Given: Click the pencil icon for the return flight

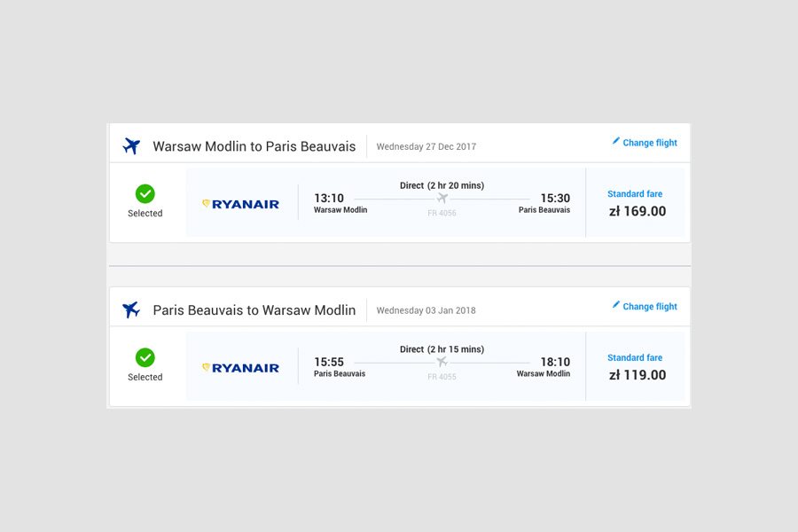Looking at the screenshot, I should [x=616, y=305].
